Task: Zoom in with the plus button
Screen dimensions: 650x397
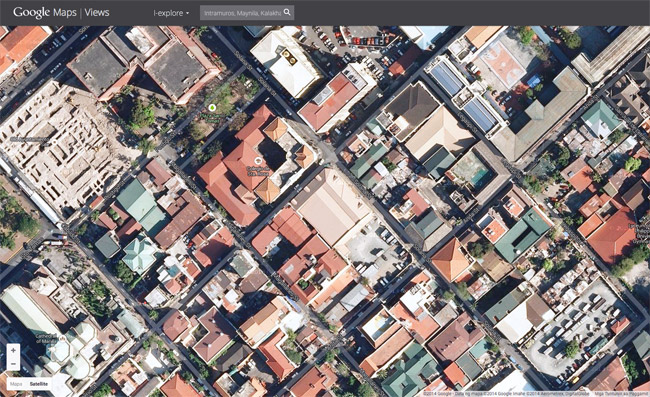Action: (13, 351)
